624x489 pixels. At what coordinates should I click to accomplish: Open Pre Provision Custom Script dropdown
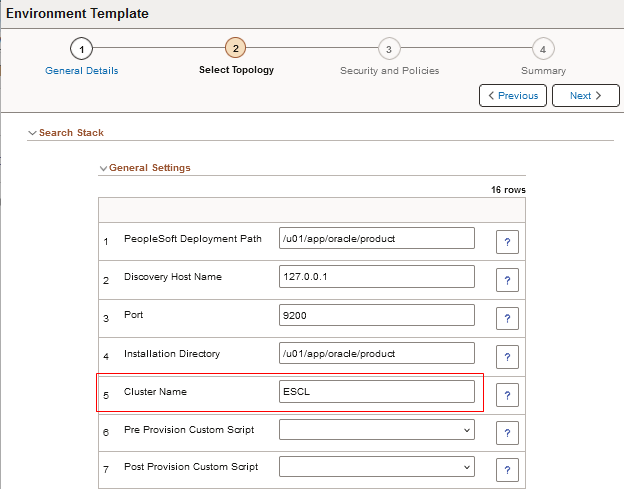pos(376,430)
